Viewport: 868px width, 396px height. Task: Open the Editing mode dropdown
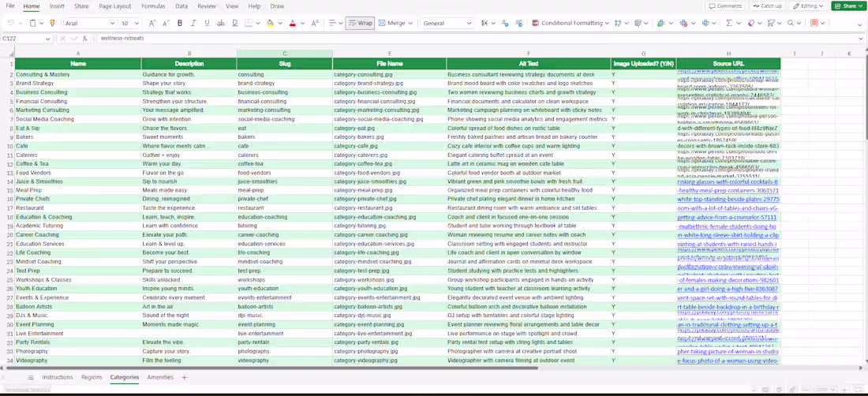pos(808,6)
